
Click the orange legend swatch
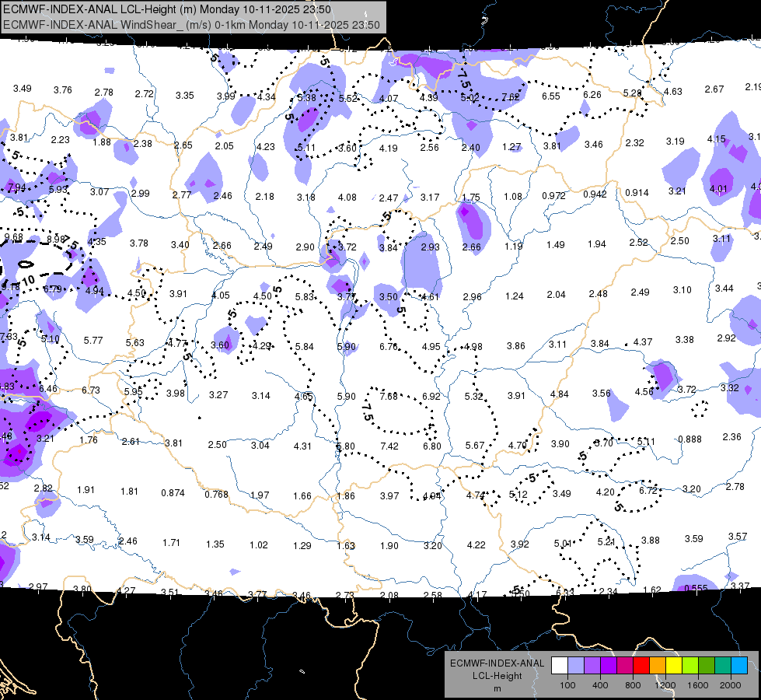click(x=657, y=666)
